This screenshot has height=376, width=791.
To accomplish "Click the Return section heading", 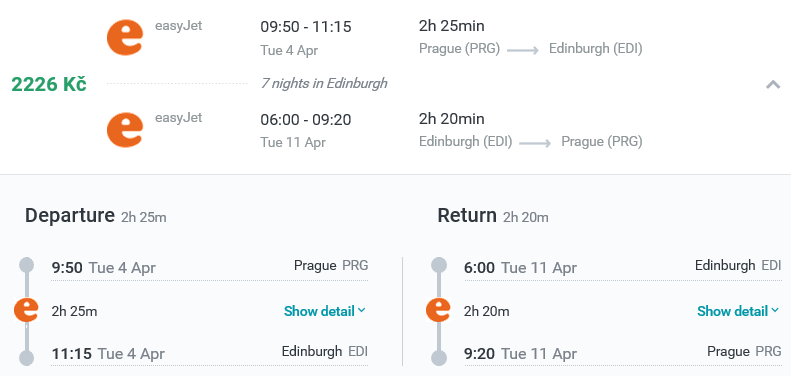I will point(467,216).
